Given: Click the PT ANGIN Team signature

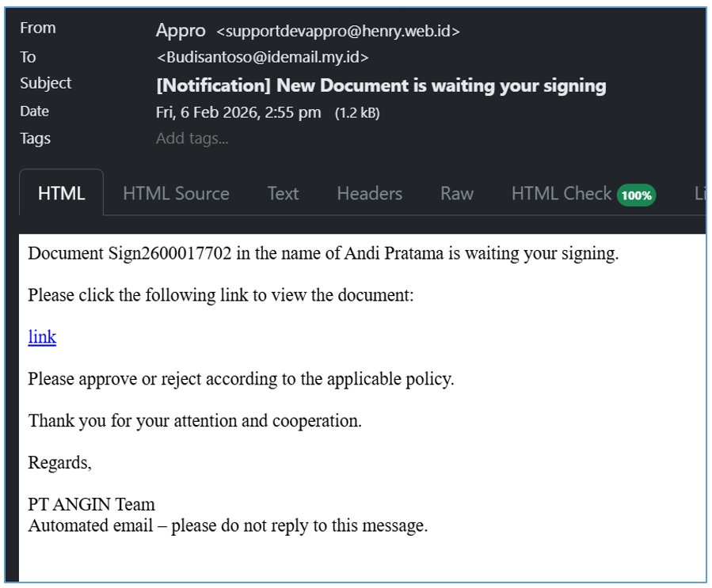Looking at the screenshot, I should coord(91,504).
